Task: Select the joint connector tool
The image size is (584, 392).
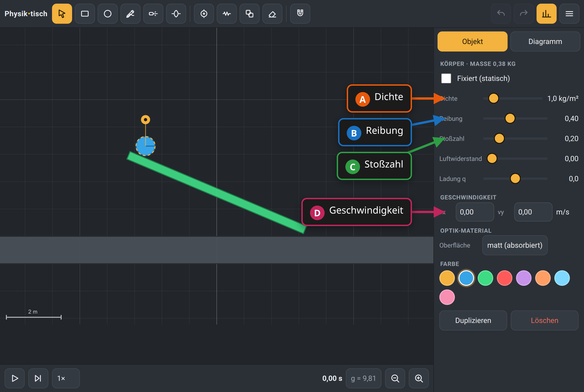Action: tap(176, 13)
